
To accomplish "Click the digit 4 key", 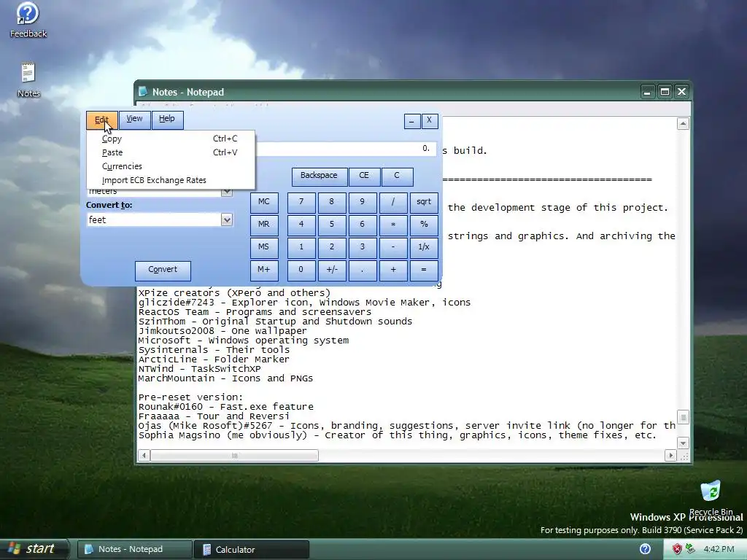I will (x=301, y=225).
